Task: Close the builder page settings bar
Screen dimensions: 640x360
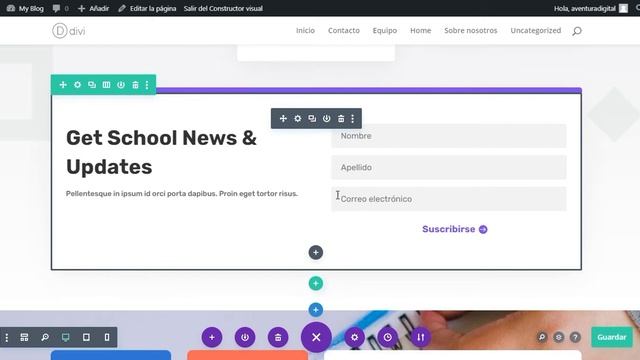Action: 316,337
